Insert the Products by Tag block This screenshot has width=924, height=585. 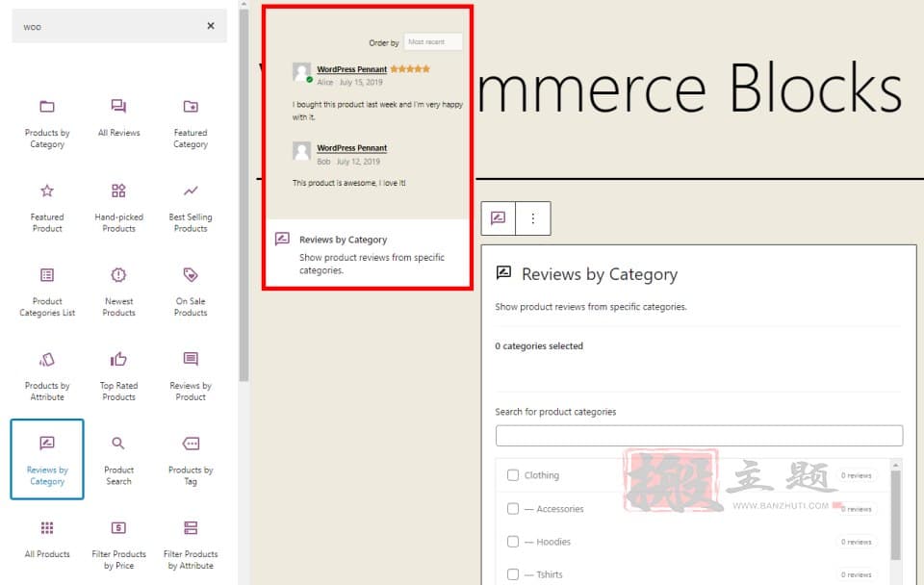point(191,461)
